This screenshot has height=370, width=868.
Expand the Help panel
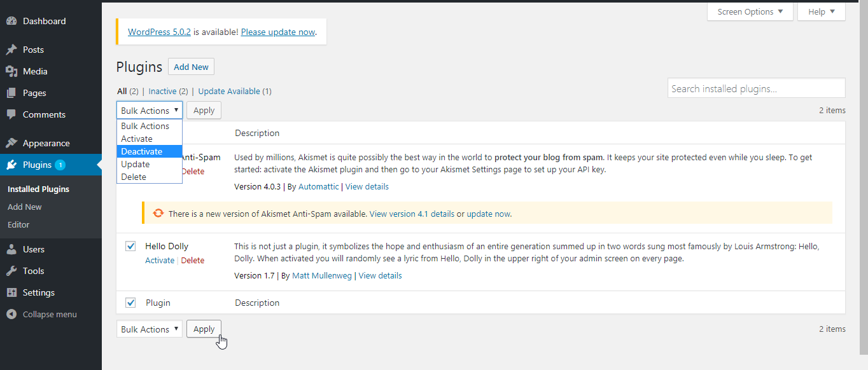point(822,11)
